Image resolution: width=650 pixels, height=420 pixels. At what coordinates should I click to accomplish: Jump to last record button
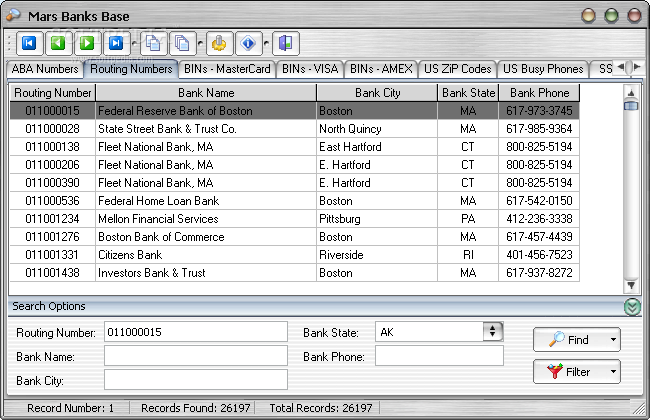pos(116,43)
